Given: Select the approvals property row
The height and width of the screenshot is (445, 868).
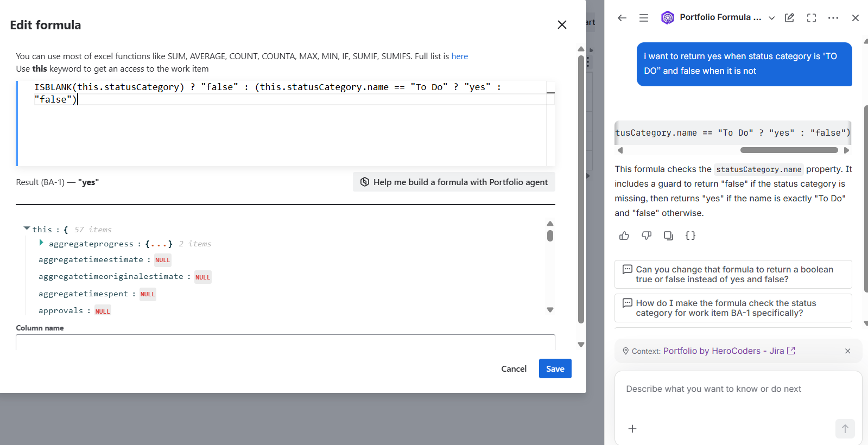Looking at the screenshot, I should click(x=75, y=311).
